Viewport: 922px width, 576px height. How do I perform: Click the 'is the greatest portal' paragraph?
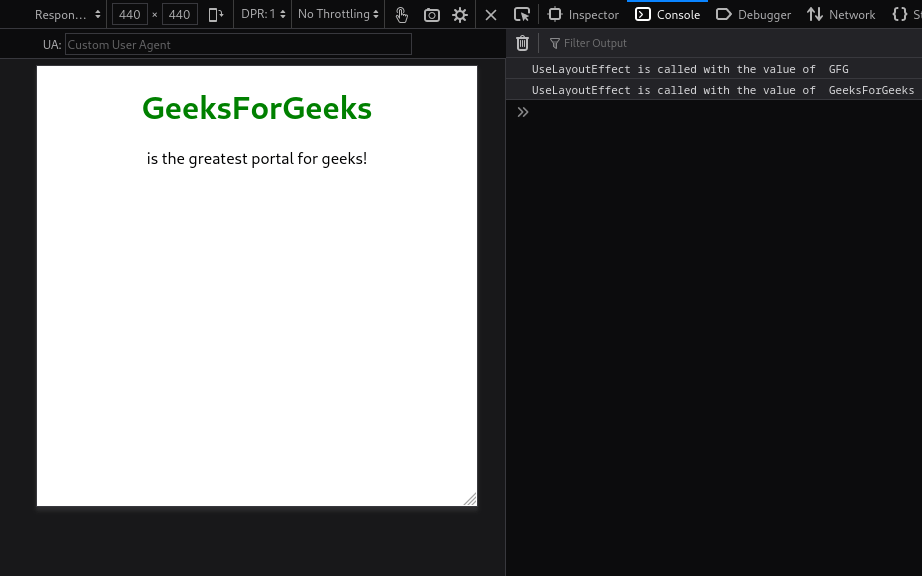(257, 159)
